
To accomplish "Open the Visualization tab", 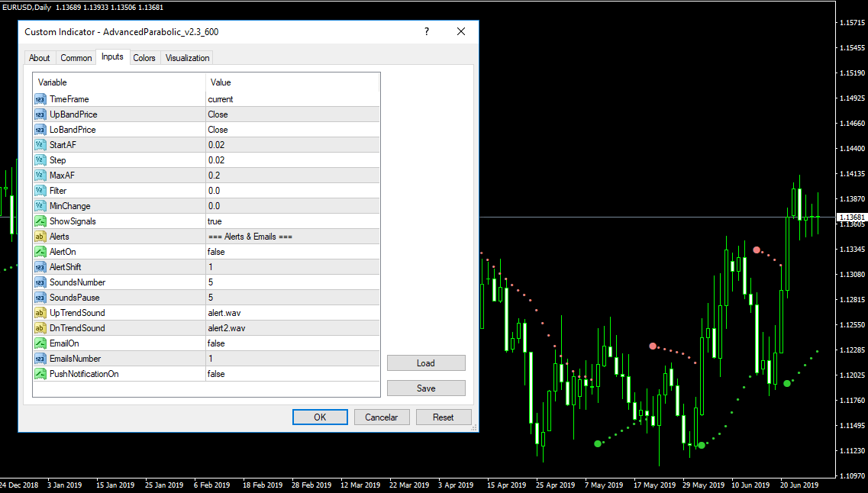I will [x=187, y=57].
